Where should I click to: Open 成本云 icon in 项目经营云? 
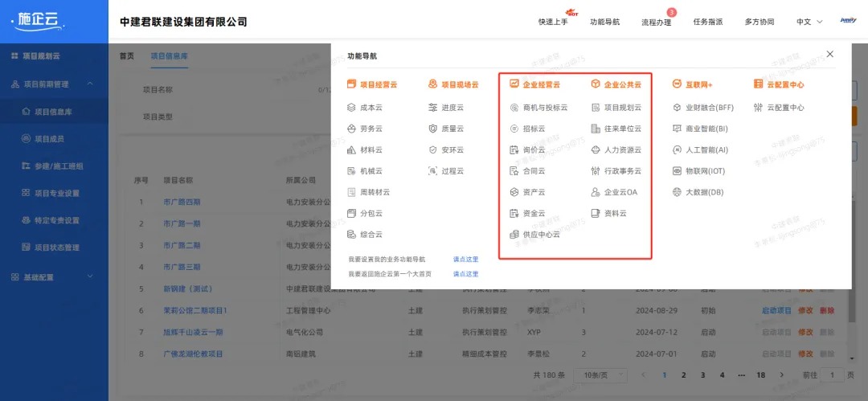351,108
